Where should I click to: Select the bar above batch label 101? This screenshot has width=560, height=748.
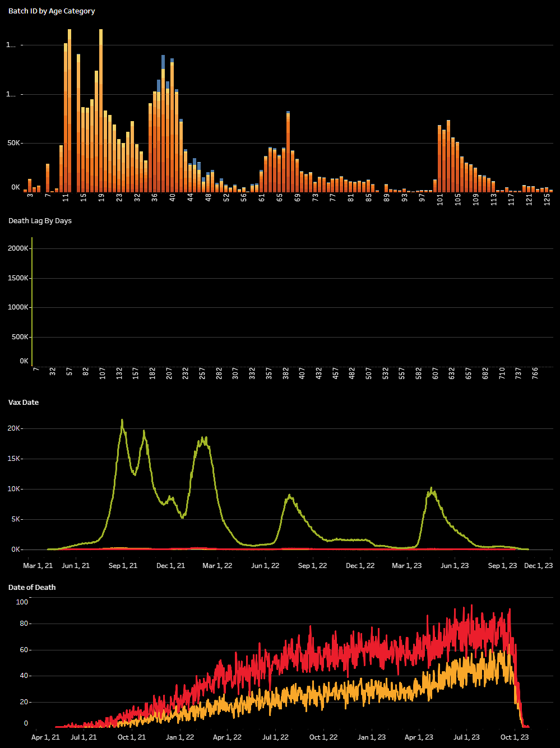coord(439,159)
